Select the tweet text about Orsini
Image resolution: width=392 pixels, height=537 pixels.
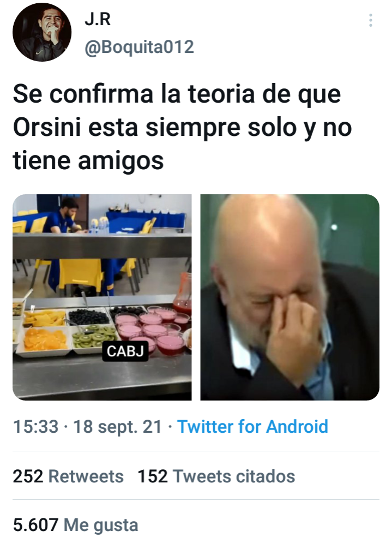[x=182, y=127]
